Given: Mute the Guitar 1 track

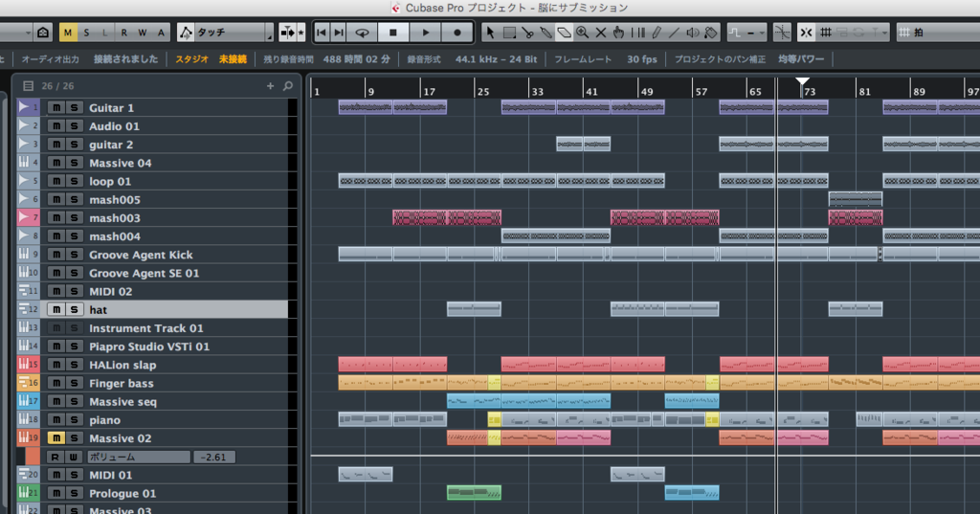Looking at the screenshot, I should point(56,107).
